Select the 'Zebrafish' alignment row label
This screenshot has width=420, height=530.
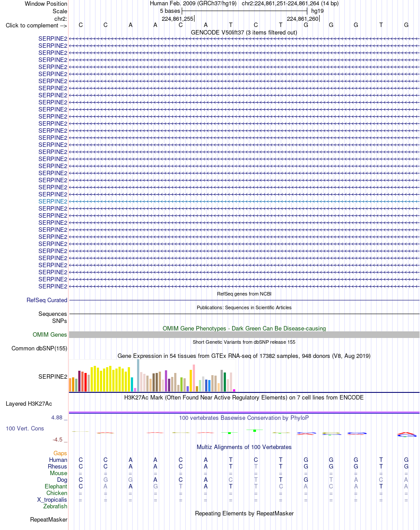pyautogui.click(x=55, y=507)
